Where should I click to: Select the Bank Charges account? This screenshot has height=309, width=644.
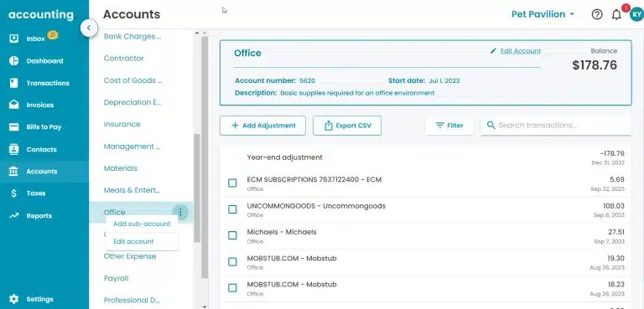click(132, 37)
